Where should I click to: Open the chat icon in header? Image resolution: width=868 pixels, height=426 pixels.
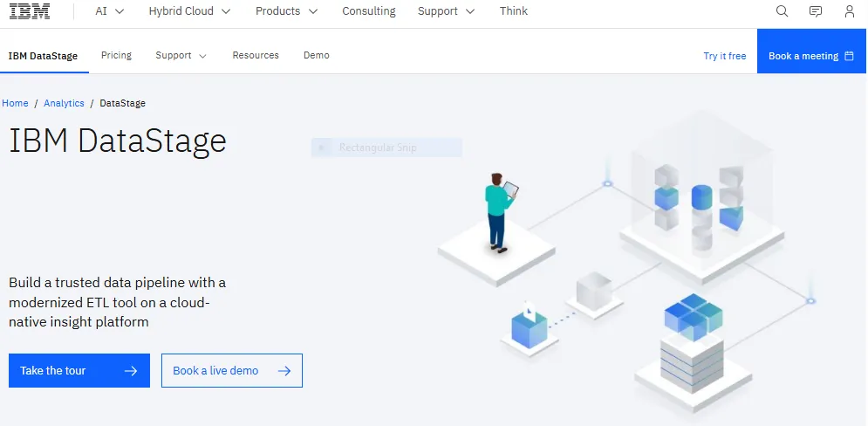[x=816, y=11]
